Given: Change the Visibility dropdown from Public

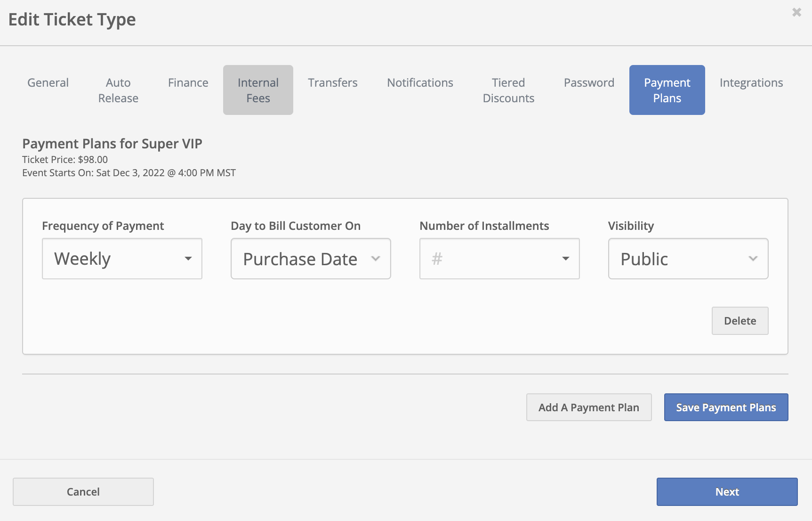Looking at the screenshot, I should 688,259.
